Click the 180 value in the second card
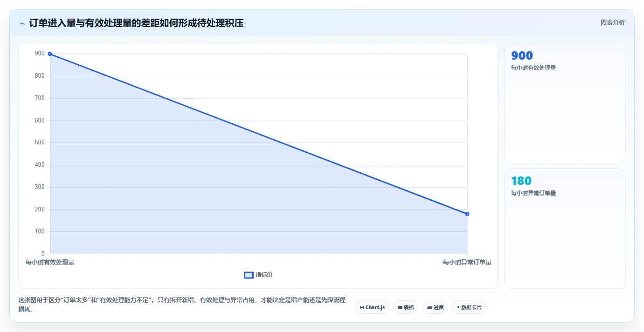The height and width of the screenshot is (332, 644). pyautogui.click(x=521, y=181)
